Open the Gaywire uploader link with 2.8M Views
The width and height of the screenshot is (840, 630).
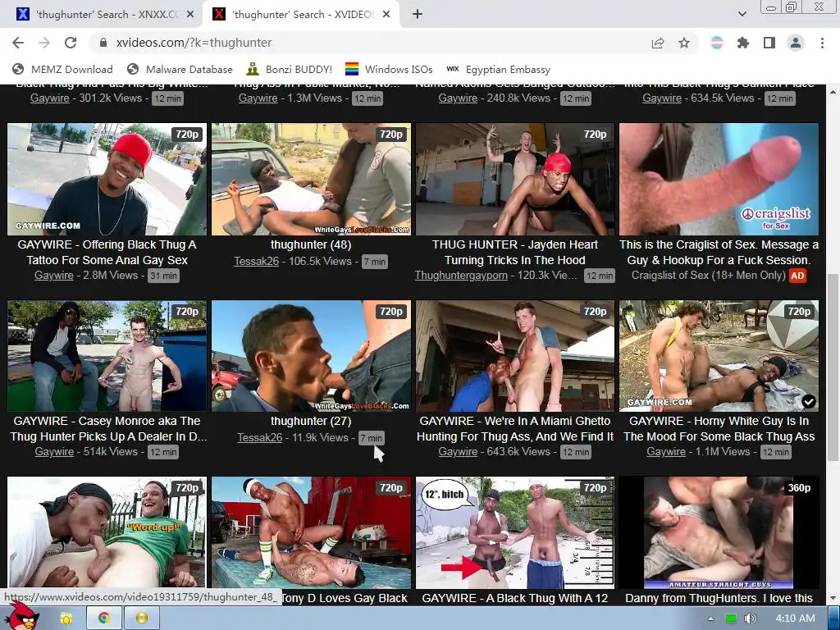54,276
